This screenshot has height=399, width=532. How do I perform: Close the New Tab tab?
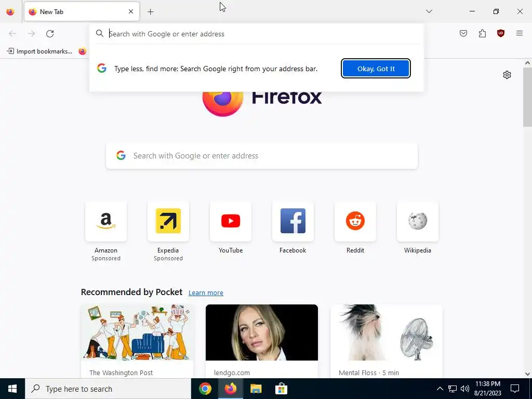[x=131, y=11]
